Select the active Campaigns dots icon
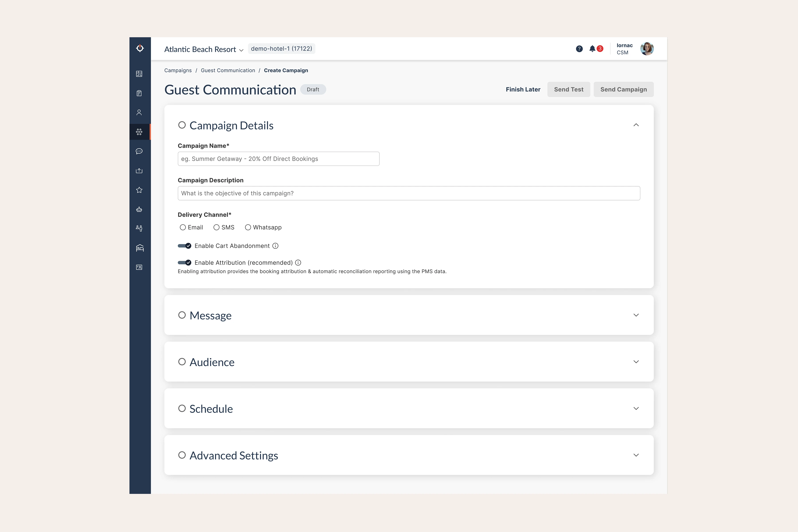The image size is (798, 532). tap(139, 132)
